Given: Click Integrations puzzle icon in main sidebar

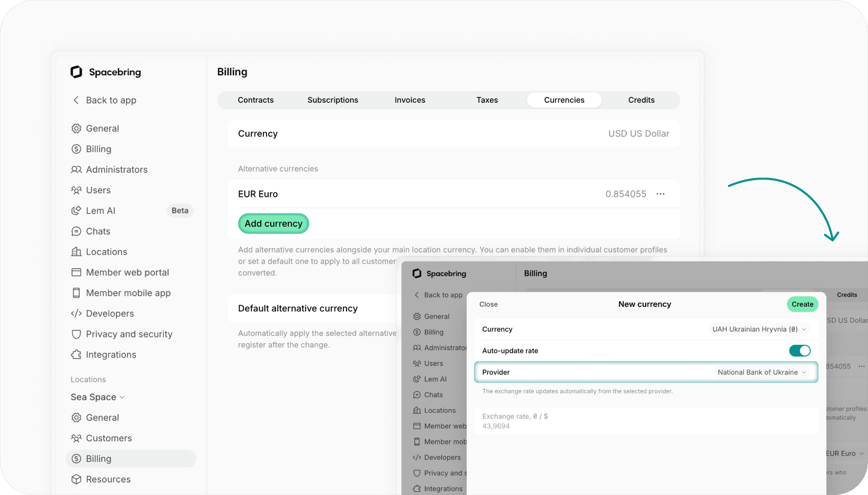Looking at the screenshot, I should [x=76, y=354].
